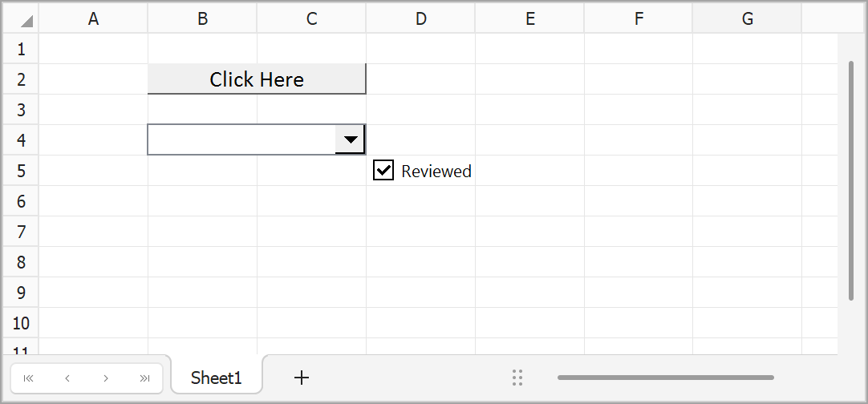Viewport: 868px width, 404px height.
Task: Select row 7 header
Action: point(21,232)
